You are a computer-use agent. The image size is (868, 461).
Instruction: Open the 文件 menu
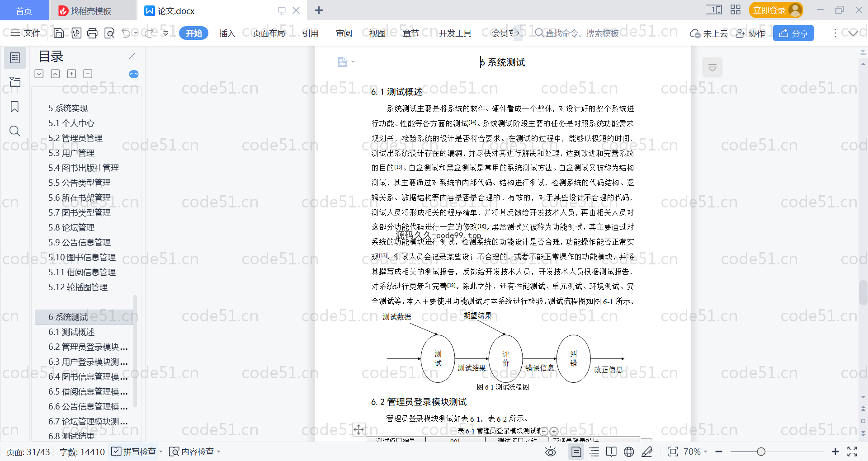click(26, 33)
